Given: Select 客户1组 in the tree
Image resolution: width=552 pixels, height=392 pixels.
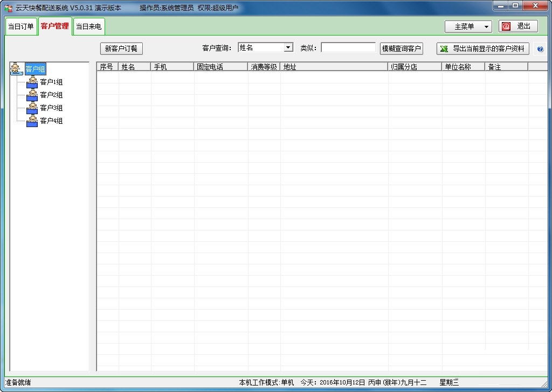Looking at the screenshot, I should [51, 82].
